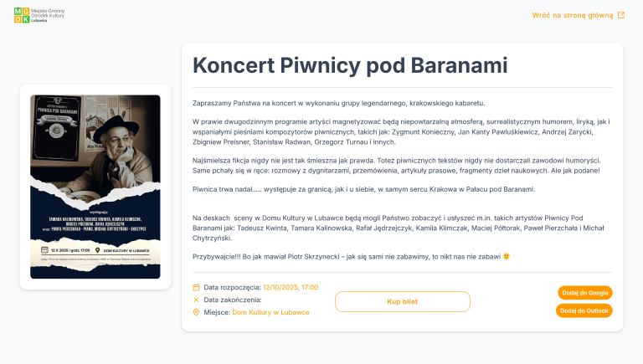
Task: Click the 'Miejsce:' label
Action: 217,312
